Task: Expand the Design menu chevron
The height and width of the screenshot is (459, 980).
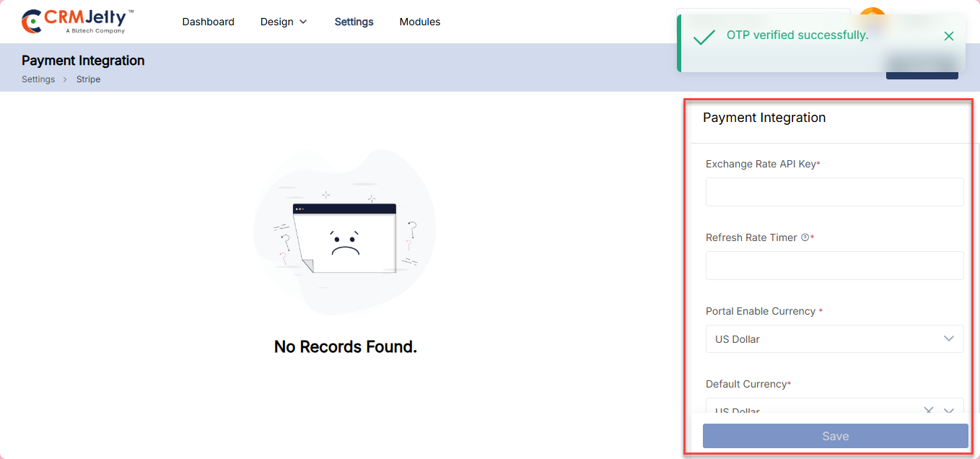Action: [x=303, y=22]
